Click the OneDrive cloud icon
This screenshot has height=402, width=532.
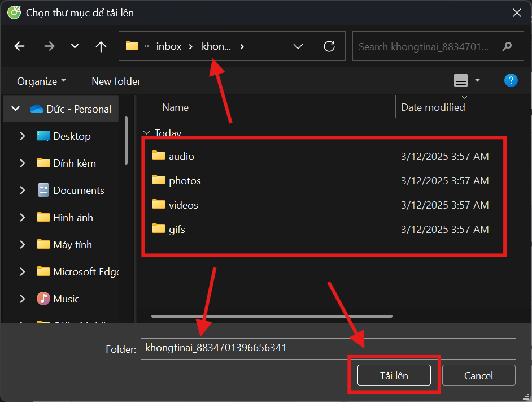pos(37,109)
